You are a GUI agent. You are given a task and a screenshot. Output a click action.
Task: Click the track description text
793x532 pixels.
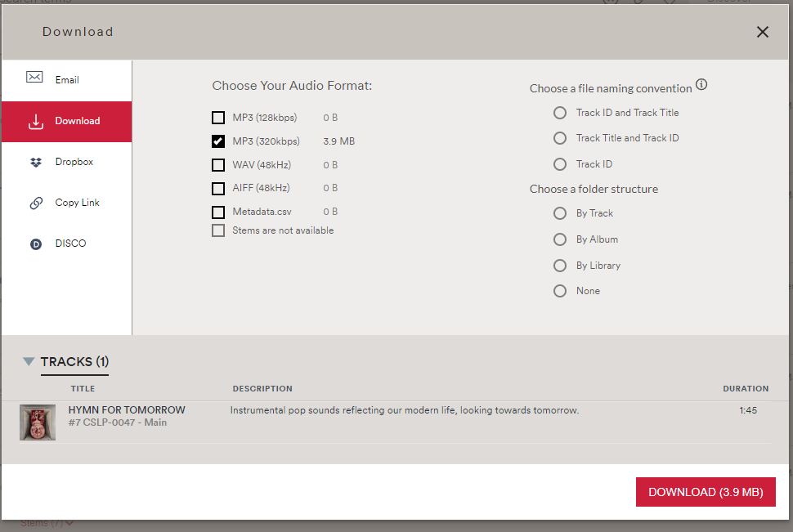[405, 410]
